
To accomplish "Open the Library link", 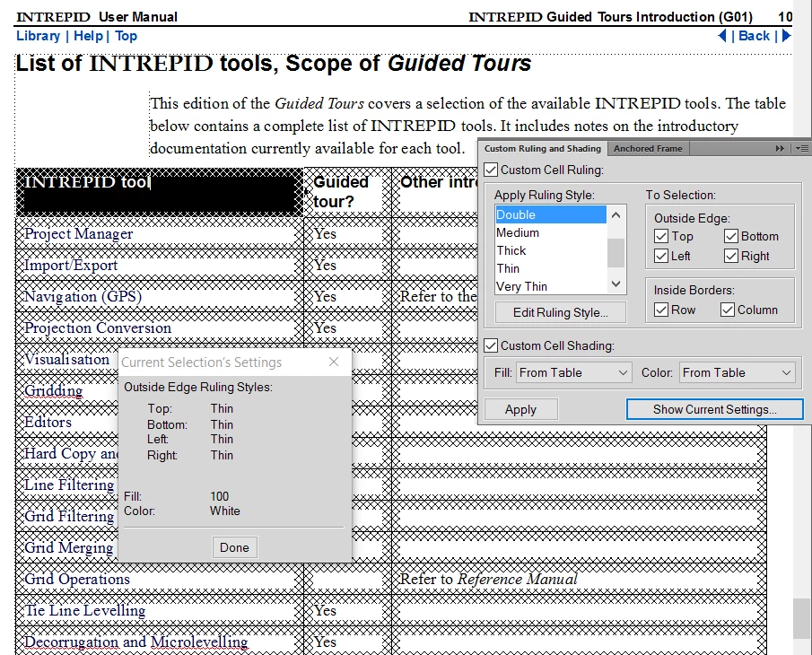I will pyautogui.click(x=39, y=36).
